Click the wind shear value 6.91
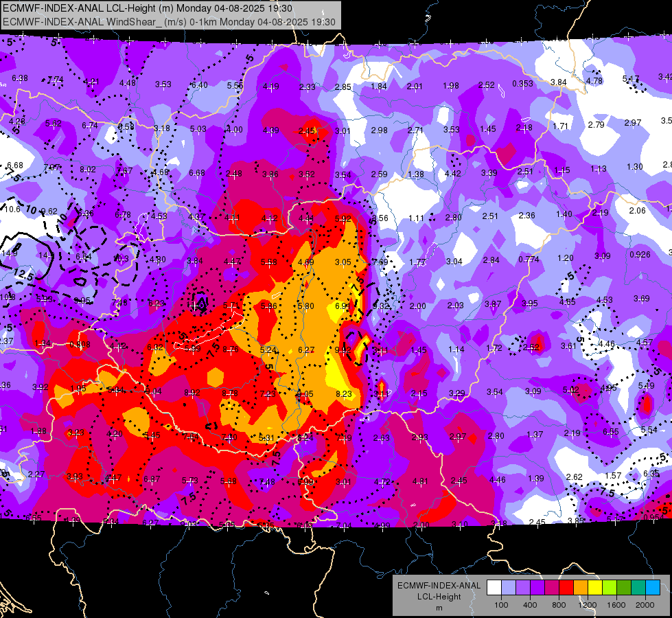This screenshot has width=672, height=618. (x=343, y=306)
